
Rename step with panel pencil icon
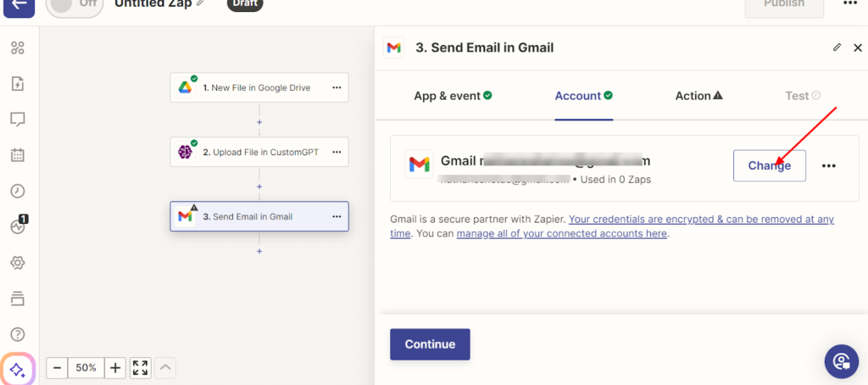click(837, 47)
